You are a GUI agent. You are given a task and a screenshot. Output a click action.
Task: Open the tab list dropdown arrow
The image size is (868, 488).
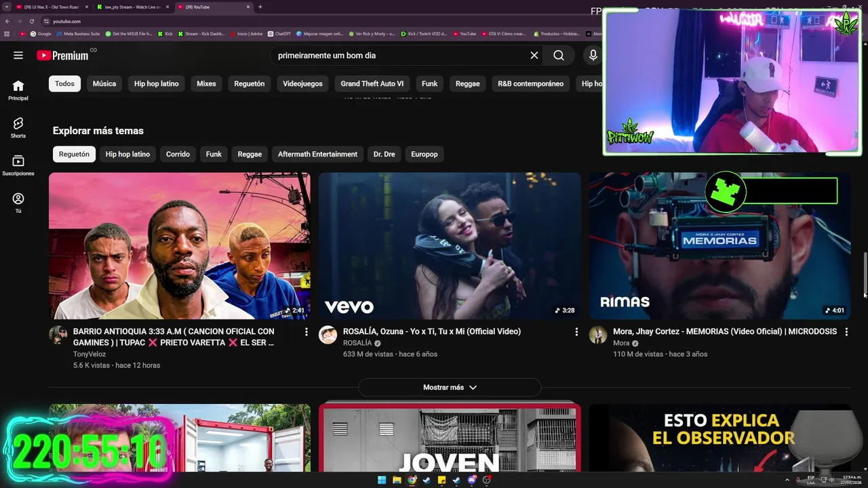click(7, 7)
